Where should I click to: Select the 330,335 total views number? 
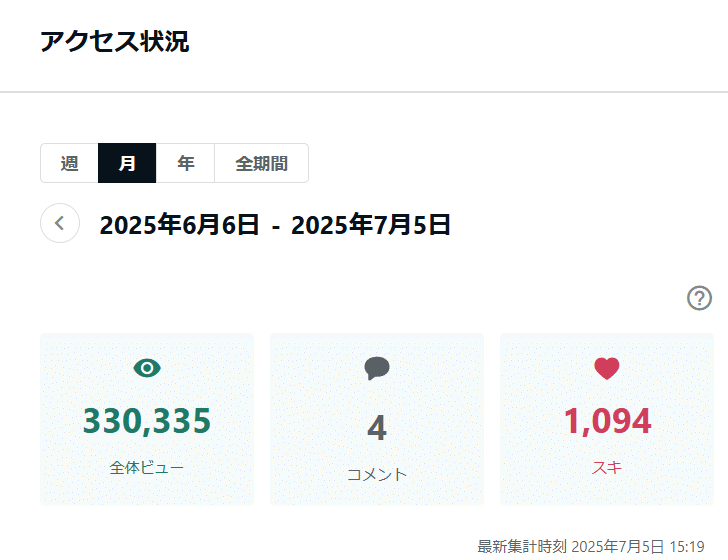(x=147, y=421)
